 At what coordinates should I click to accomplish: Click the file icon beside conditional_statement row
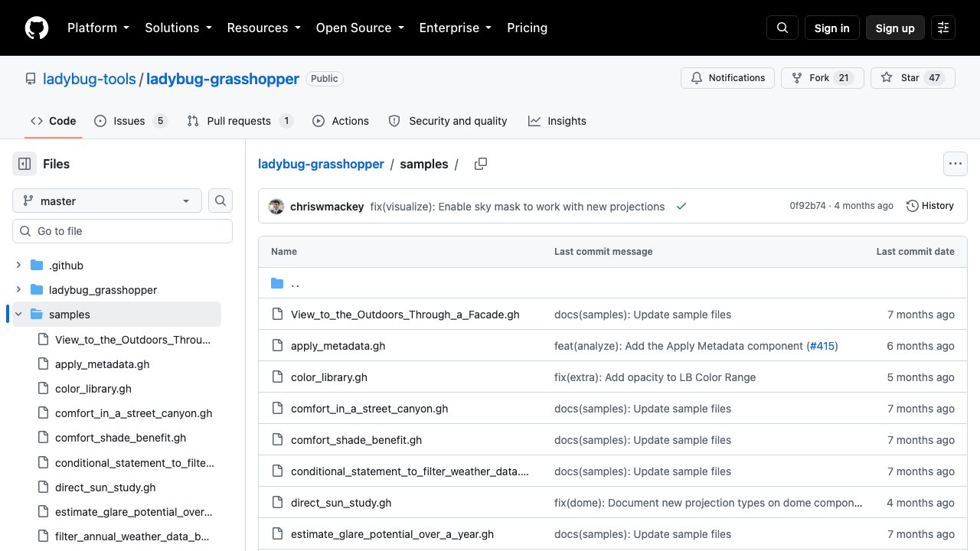[x=277, y=471]
